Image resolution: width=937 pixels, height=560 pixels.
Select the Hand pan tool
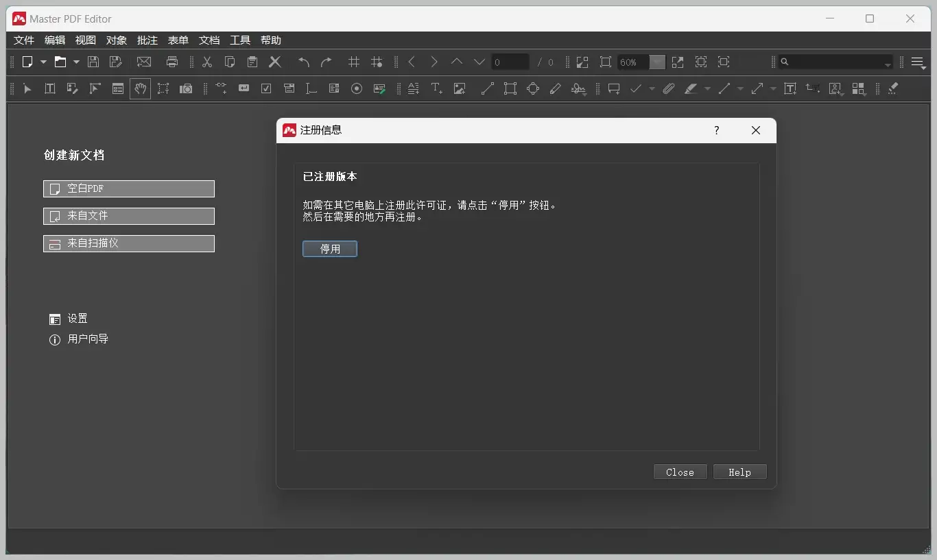point(140,89)
